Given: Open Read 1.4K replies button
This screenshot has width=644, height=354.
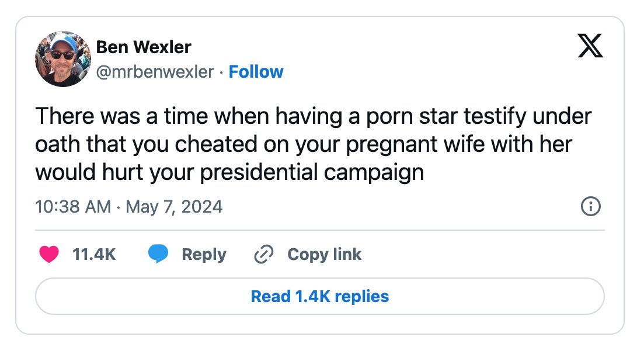Looking at the screenshot, I should click(x=320, y=296).
